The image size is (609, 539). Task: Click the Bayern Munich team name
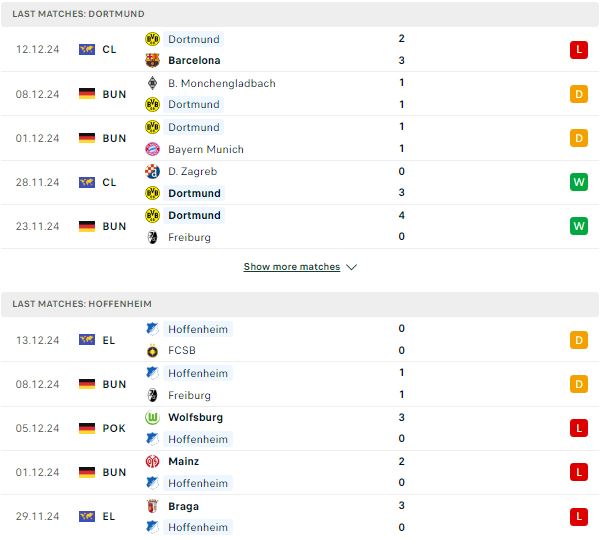click(206, 150)
